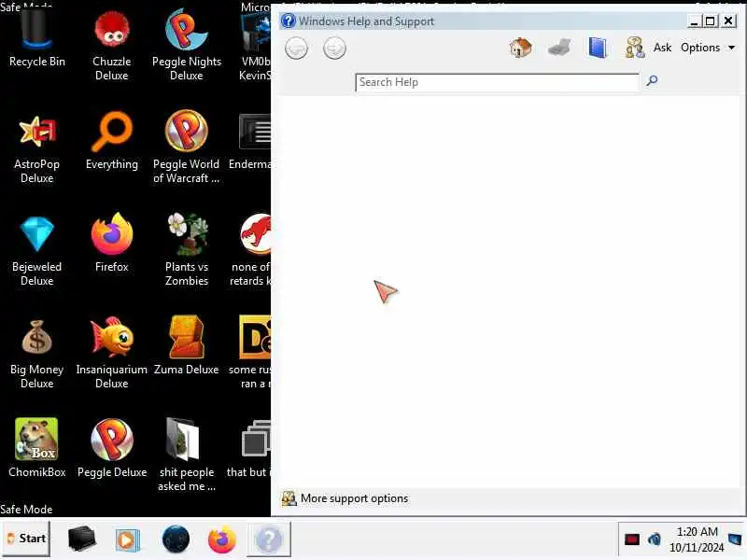
Task: Minimize the Windows Help and Support window
Action: pyautogui.click(x=694, y=21)
